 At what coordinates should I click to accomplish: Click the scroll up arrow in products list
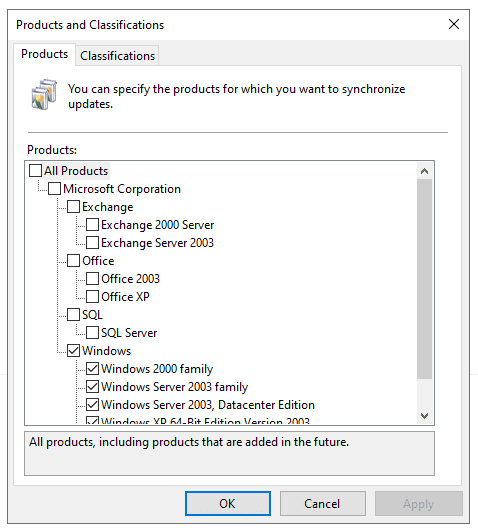pyautogui.click(x=424, y=171)
